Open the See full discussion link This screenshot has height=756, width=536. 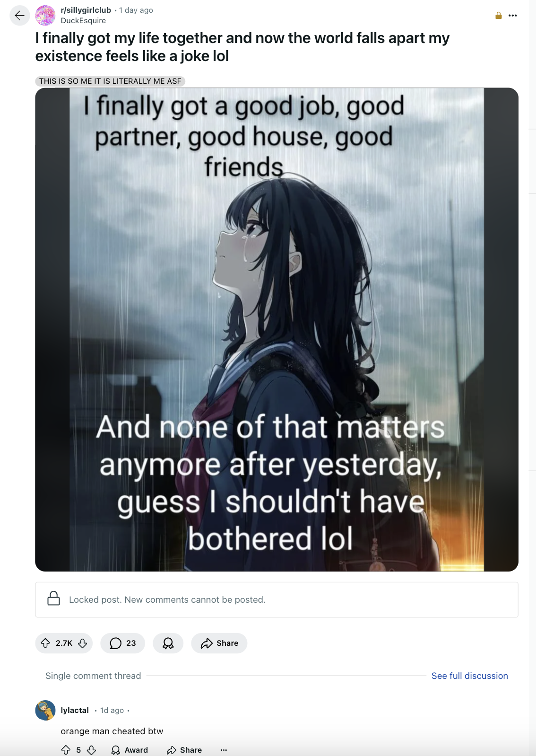point(469,676)
